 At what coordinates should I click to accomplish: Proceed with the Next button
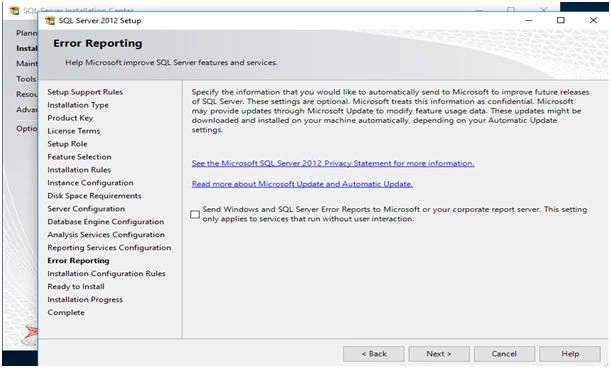click(x=439, y=354)
